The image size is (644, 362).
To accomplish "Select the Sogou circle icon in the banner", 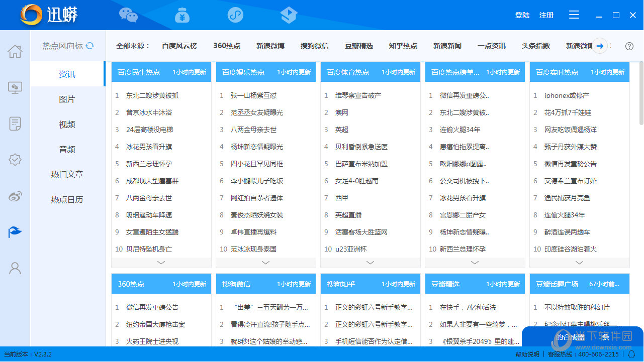I will pos(235,15).
